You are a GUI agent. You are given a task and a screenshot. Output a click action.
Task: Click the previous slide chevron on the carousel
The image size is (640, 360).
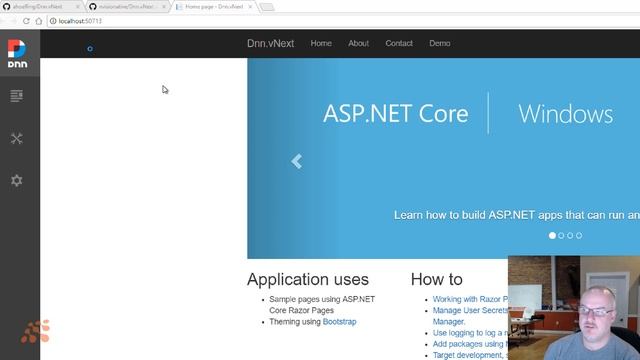[x=297, y=161]
